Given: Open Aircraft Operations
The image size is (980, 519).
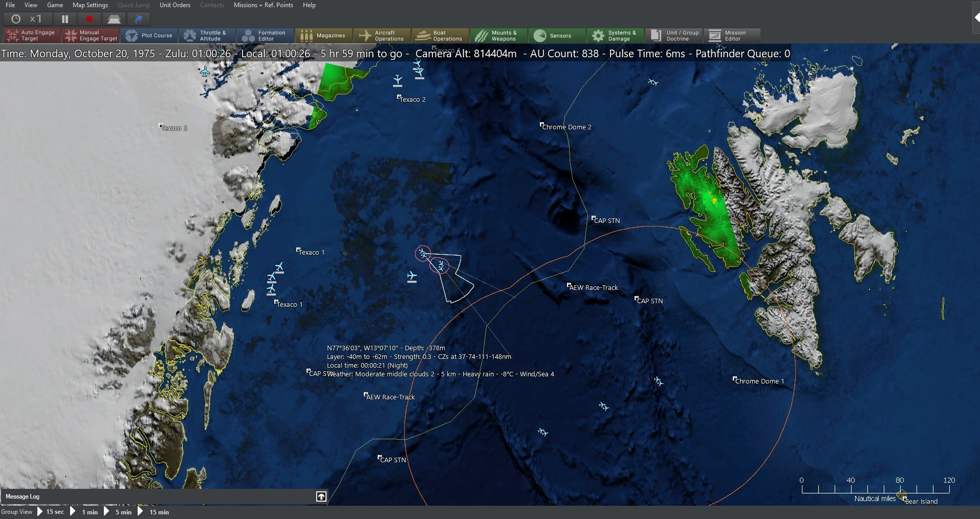Looking at the screenshot, I should 382,35.
